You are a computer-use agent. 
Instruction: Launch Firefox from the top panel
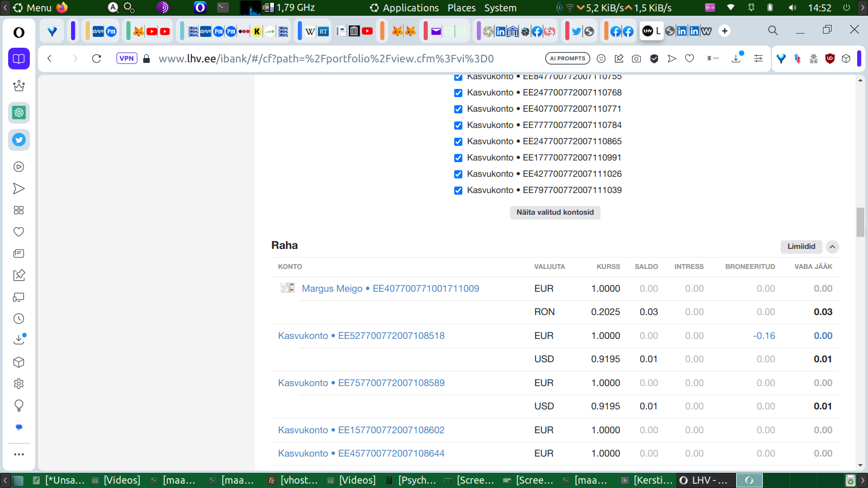click(62, 8)
